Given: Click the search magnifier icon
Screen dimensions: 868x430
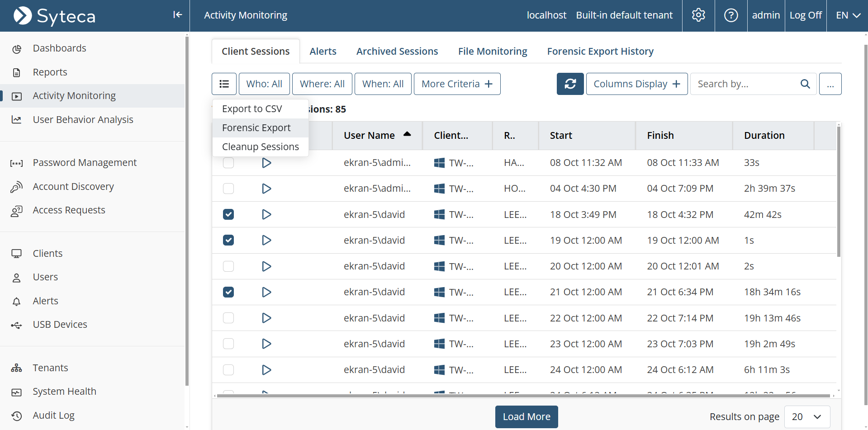Looking at the screenshot, I should click(x=805, y=84).
